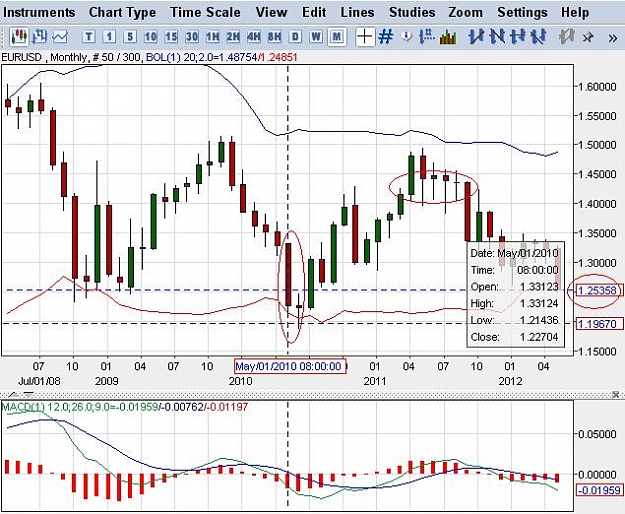Image resolution: width=625 pixels, height=514 pixels.
Task: Switch to 5-minute time scale
Action: click(130, 37)
